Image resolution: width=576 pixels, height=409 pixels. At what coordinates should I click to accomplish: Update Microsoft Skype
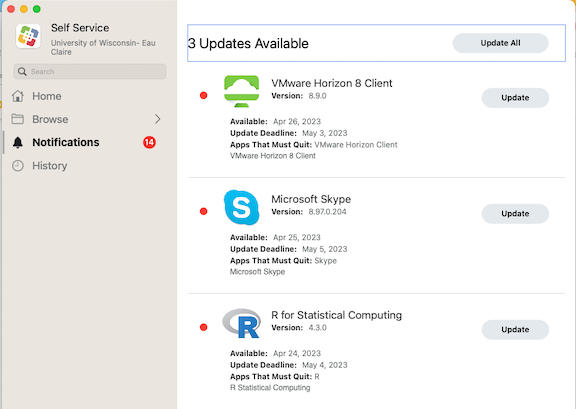[515, 214]
